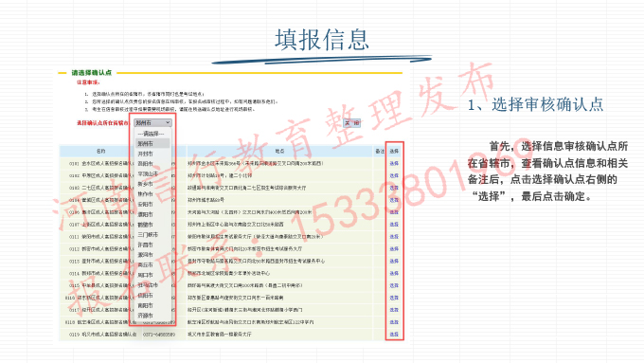
Task: Click 选择 link for row 0115 中牟县
Action: (x=394, y=285)
